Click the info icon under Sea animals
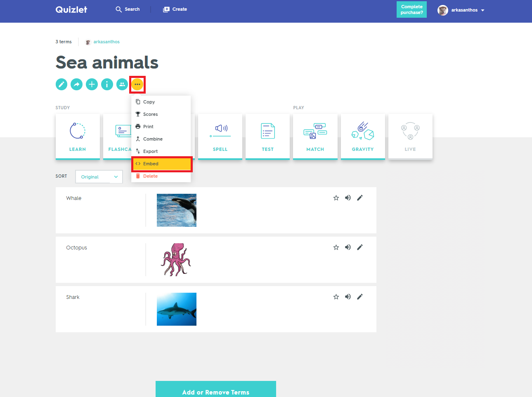 [107, 84]
